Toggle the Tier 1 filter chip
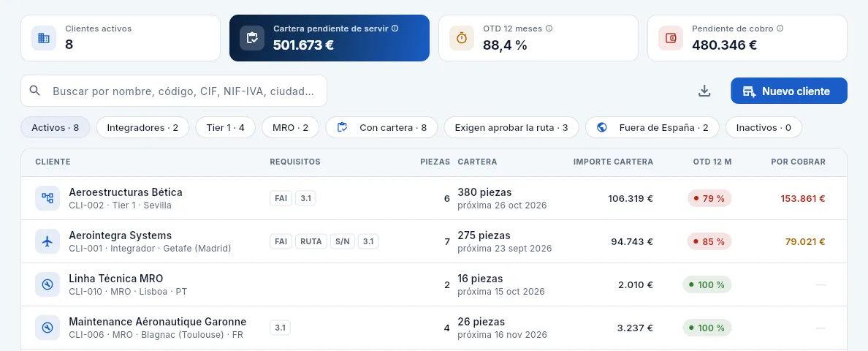Screen dimensions: 868x351 click(225, 127)
